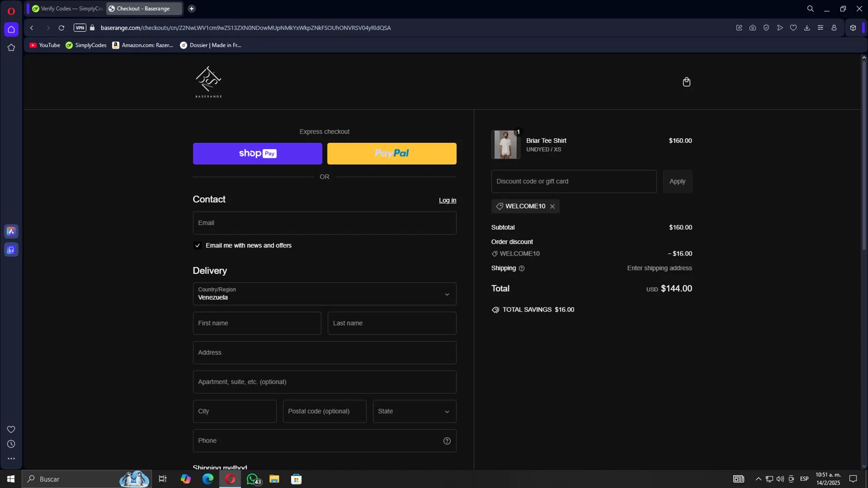Open shipping info help icon
Screen dimensions: 868x488
click(x=521, y=268)
